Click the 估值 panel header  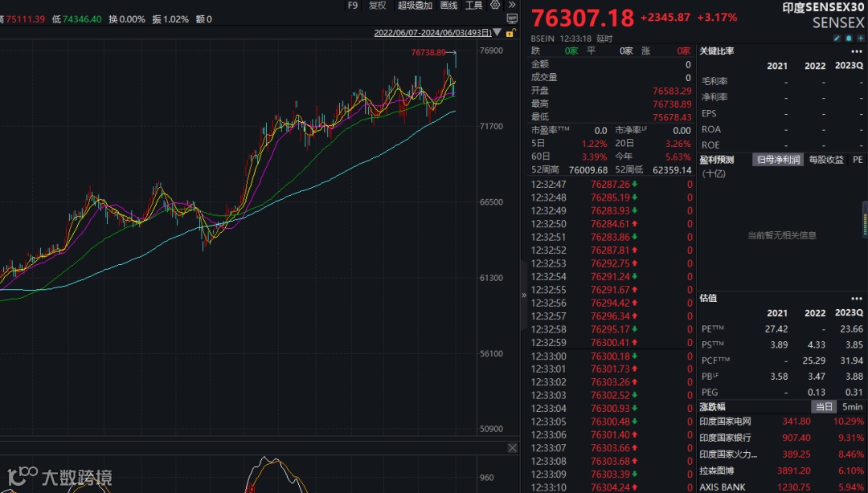click(x=708, y=298)
